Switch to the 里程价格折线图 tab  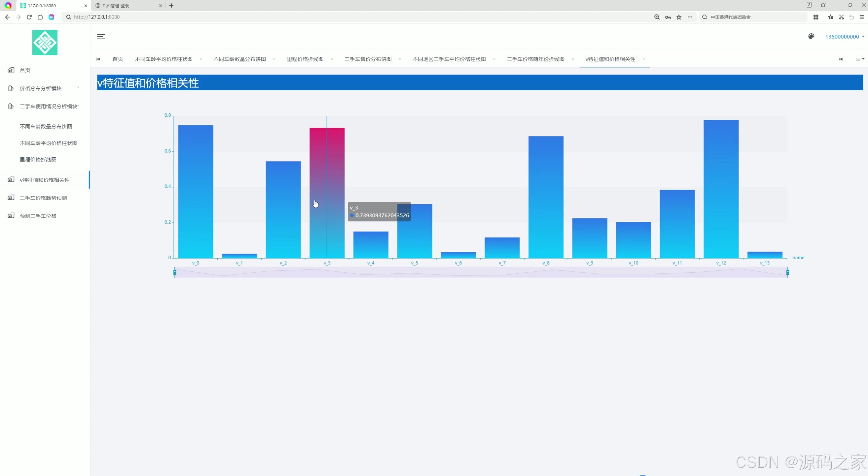[305, 59]
